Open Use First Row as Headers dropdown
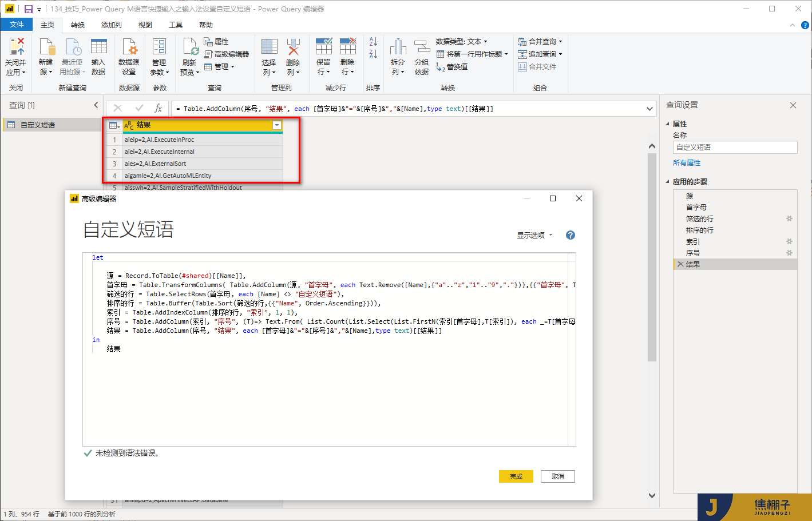 [472, 54]
